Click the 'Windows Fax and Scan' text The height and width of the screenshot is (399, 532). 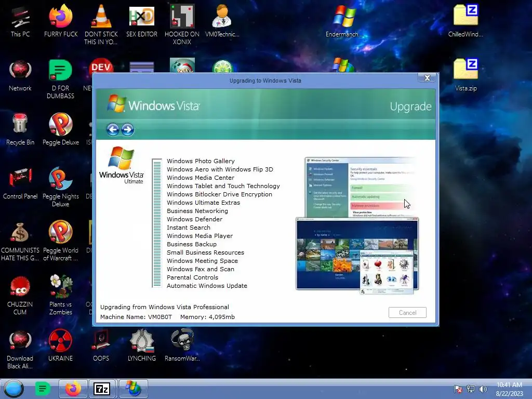coord(201,269)
